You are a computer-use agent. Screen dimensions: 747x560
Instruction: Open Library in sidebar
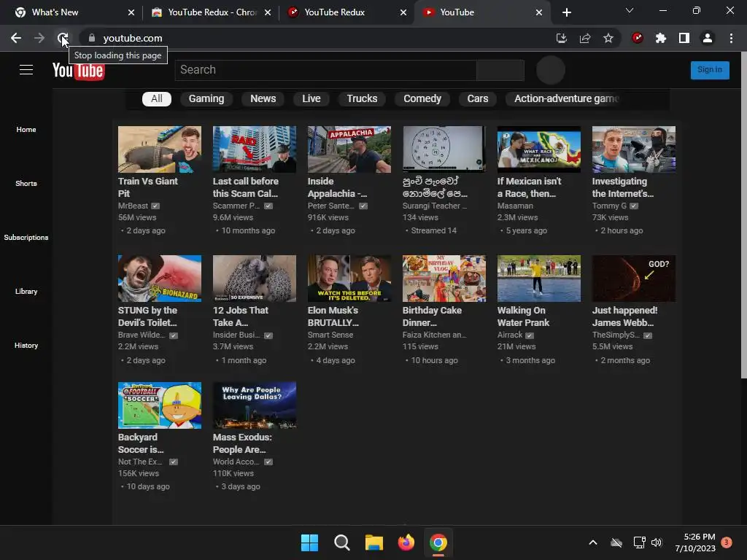coord(26,292)
